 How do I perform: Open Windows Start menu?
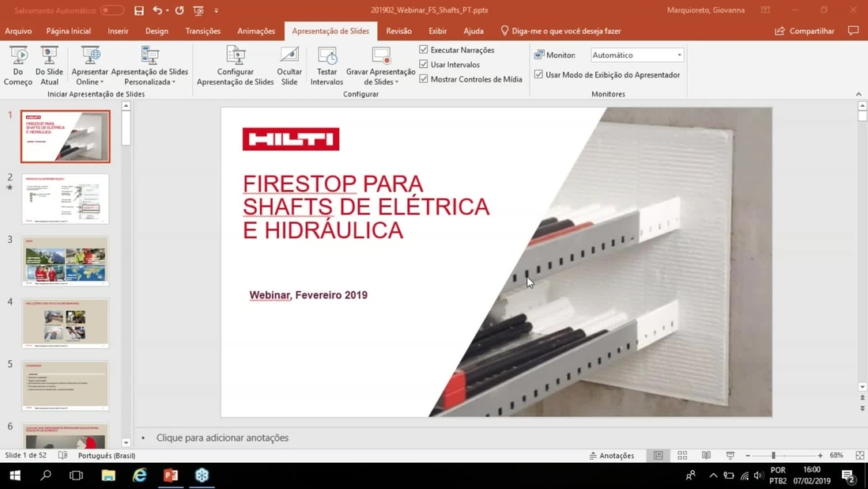coord(15,476)
